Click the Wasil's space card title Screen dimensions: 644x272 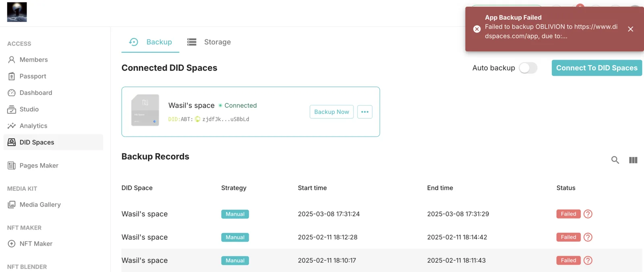[x=191, y=105]
